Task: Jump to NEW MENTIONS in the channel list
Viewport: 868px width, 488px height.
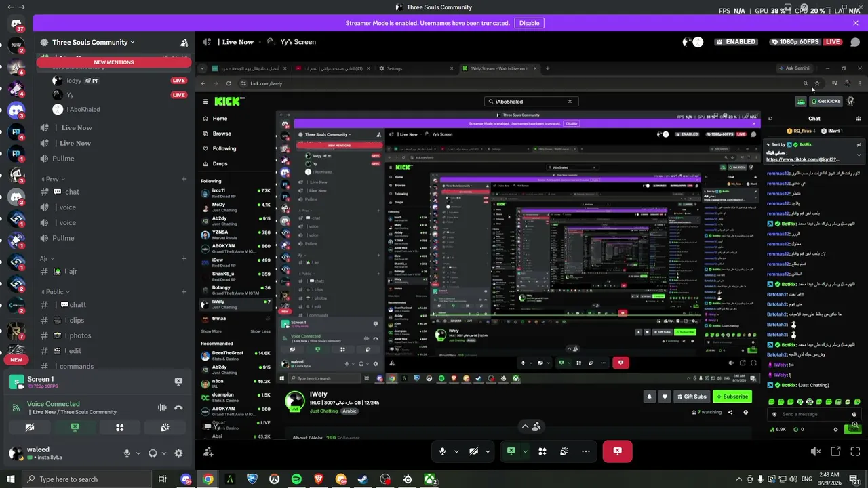Action: click(x=113, y=62)
